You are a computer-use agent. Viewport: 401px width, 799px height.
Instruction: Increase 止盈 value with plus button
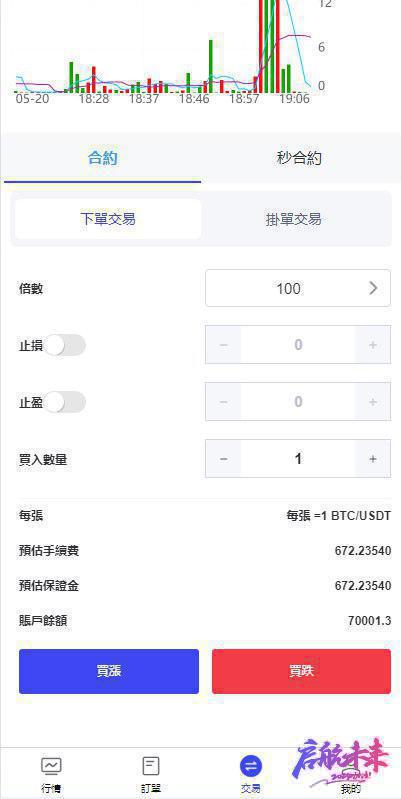pos(373,402)
